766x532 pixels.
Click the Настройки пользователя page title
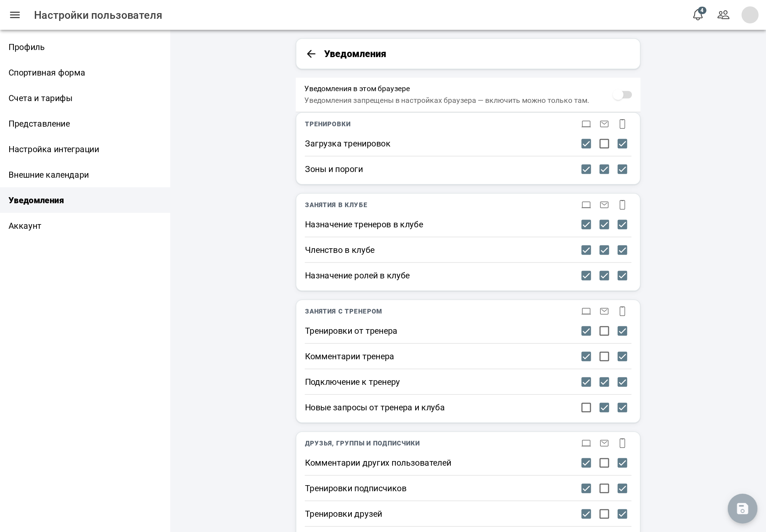click(98, 15)
